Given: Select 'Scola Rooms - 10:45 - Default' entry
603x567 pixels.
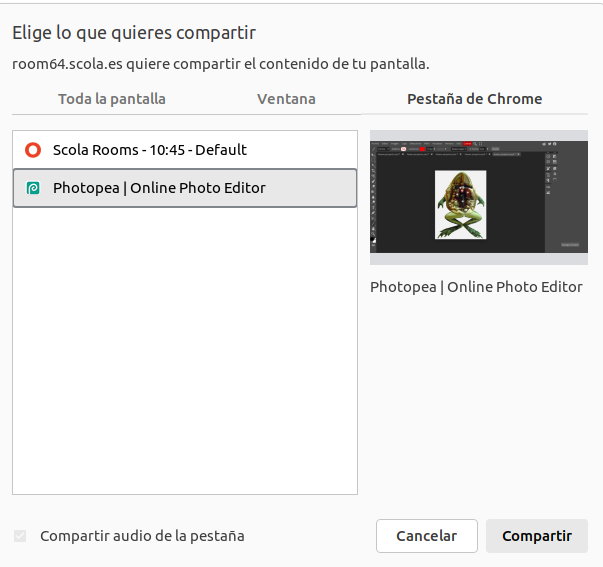Looking at the screenshot, I should pos(150,150).
